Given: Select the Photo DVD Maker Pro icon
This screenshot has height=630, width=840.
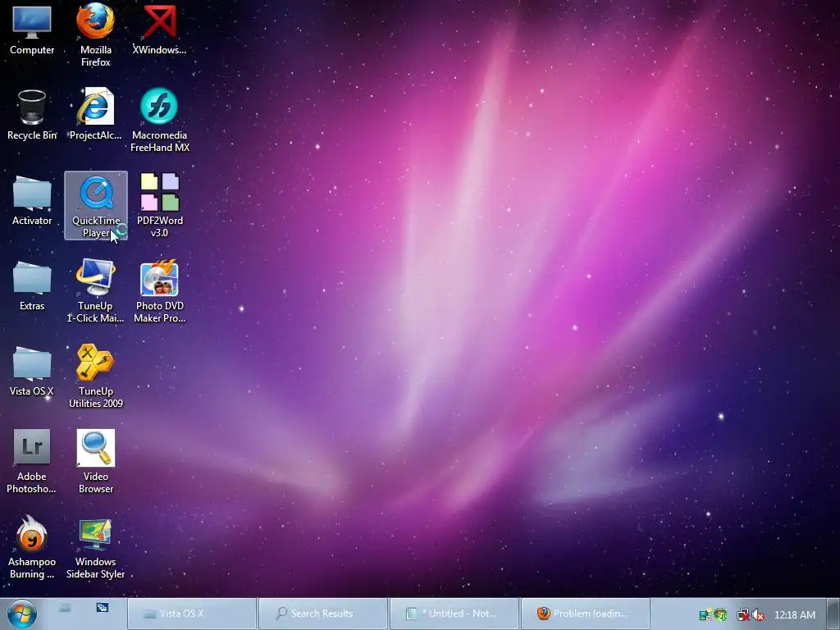Looking at the screenshot, I should (159, 291).
